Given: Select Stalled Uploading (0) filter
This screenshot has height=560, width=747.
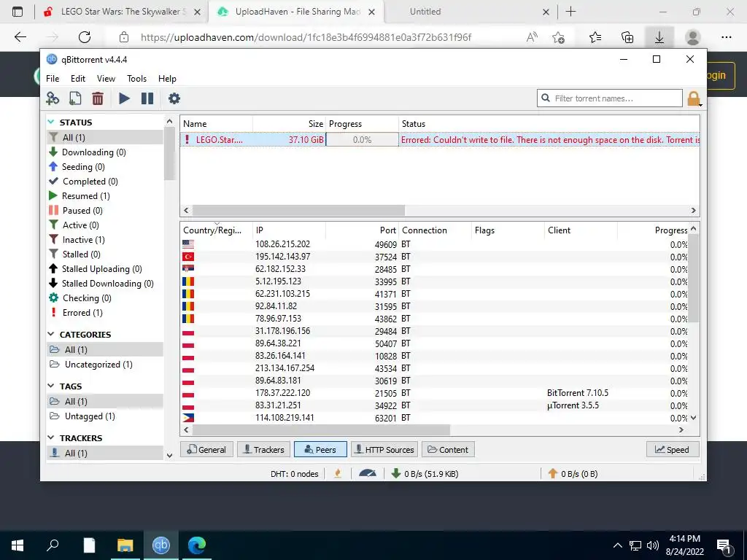Looking at the screenshot, I should tap(105, 269).
